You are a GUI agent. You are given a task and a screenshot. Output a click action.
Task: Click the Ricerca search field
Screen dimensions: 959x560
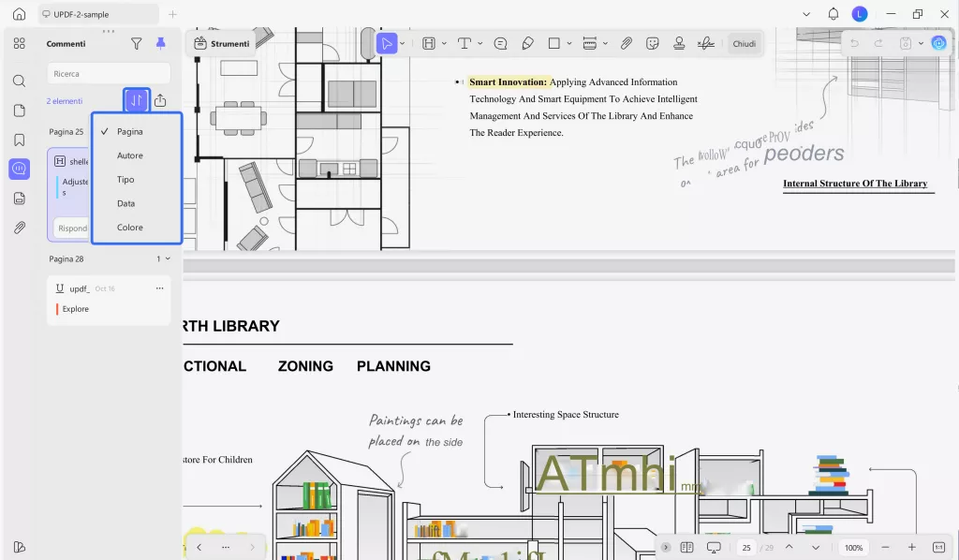coord(109,73)
